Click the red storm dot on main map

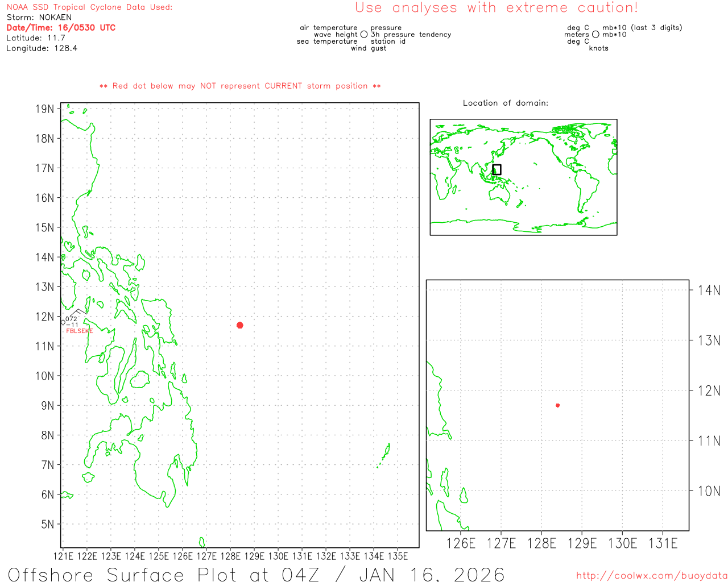tap(240, 325)
